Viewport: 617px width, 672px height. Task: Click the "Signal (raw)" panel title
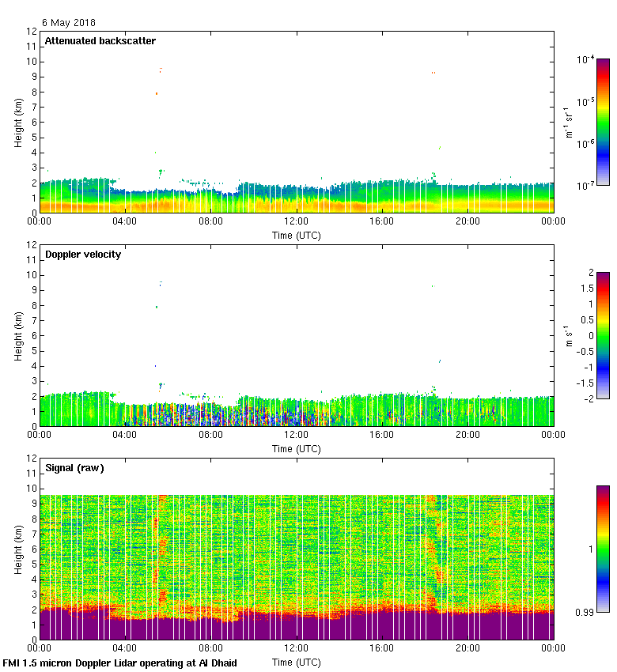point(74,468)
